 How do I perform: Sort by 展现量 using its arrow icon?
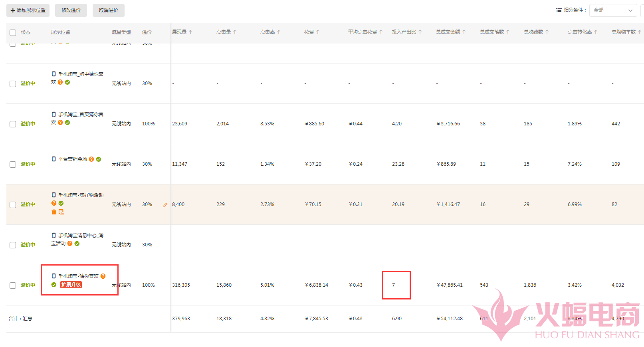[x=190, y=32]
